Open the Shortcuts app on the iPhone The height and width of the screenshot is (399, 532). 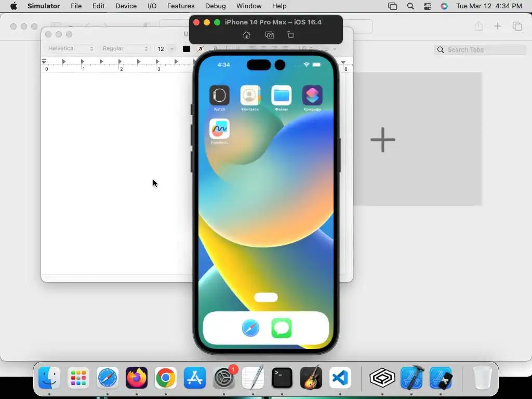[x=312, y=96]
